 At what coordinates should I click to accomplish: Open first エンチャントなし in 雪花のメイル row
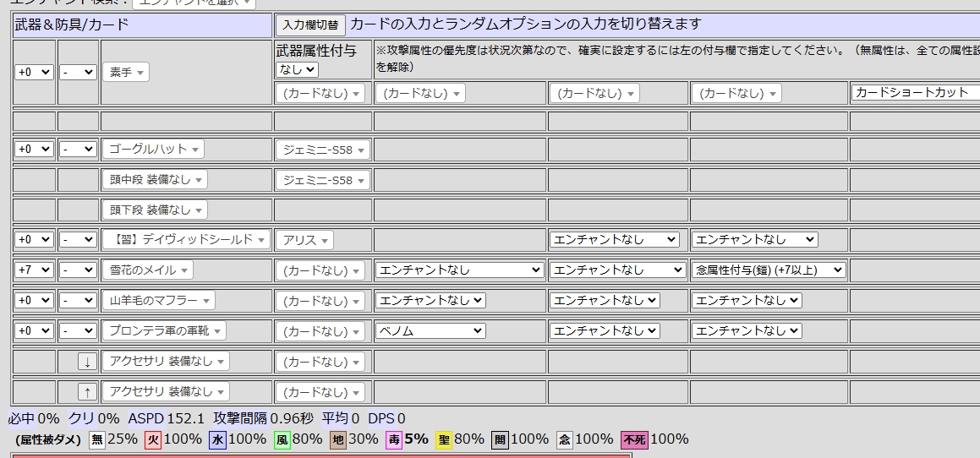pyautogui.click(x=459, y=270)
